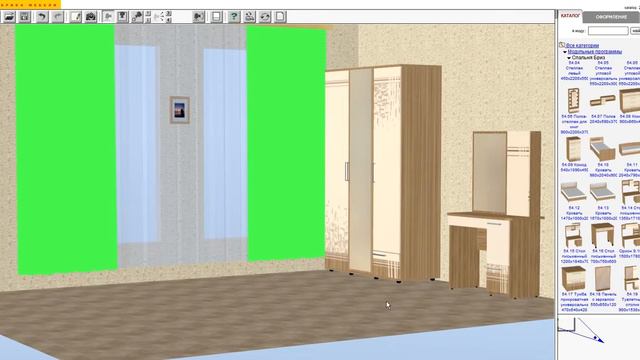The image size is (640, 360).
Task: Pick the 54.17 Тумба bedside cabinet thumbnail
Action: click(x=573, y=279)
